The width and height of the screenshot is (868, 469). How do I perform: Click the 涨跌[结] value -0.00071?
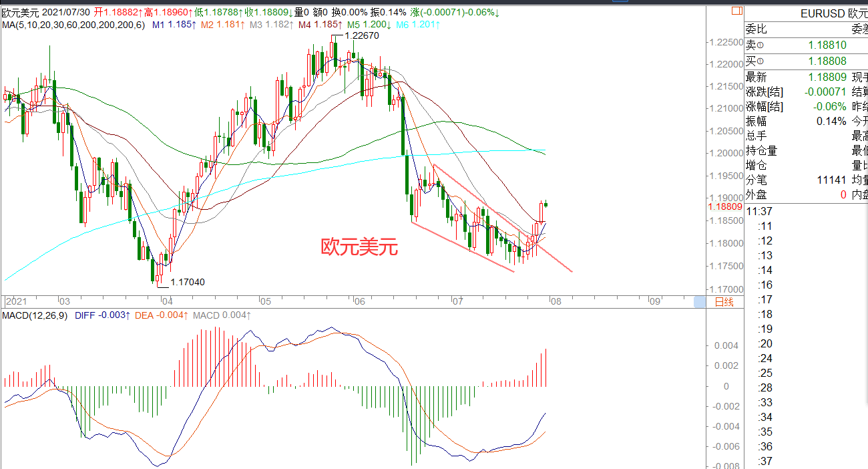point(825,92)
